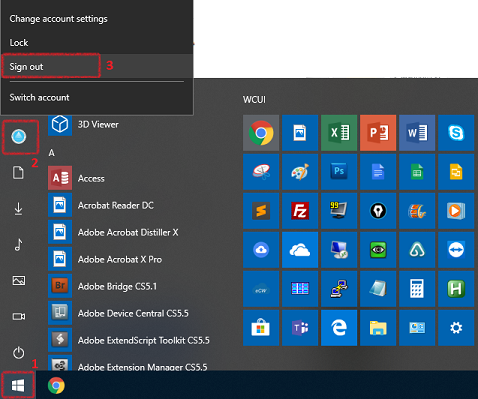Viewport: 478px width, 399px height.
Task: Open the Skype tile
Action: [456, 133]
